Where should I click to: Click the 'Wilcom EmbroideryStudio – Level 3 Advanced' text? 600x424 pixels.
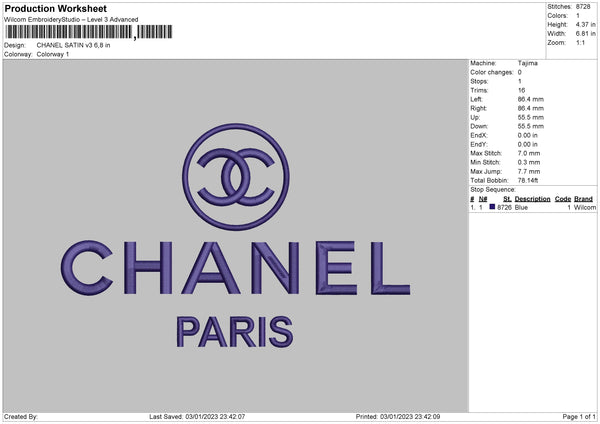(x=71, y=20)
